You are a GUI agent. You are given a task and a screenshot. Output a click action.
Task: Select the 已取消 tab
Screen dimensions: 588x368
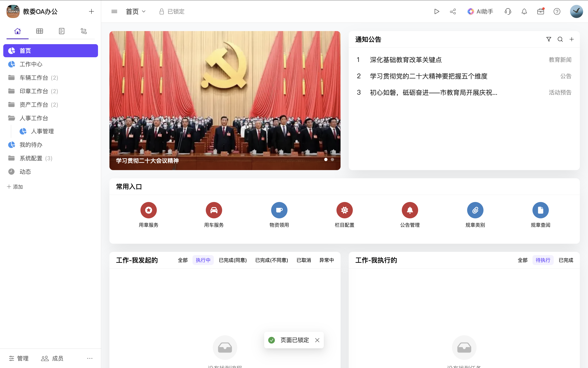click(304, 260)
